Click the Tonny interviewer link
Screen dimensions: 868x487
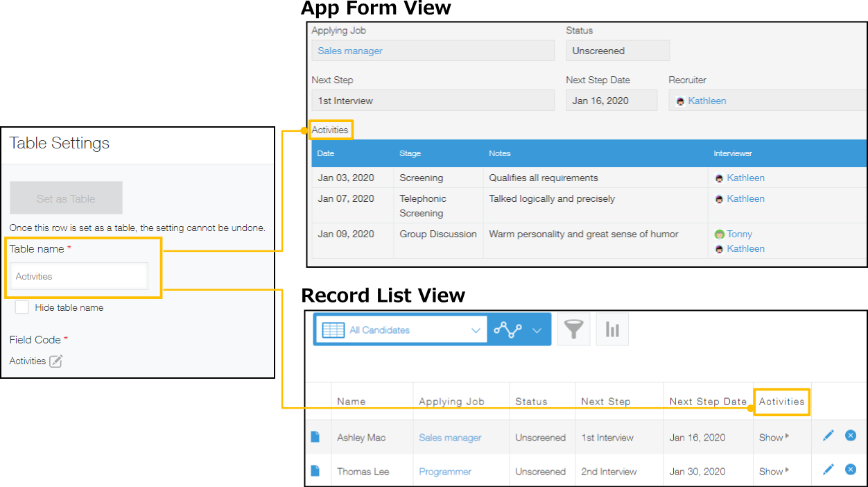click(x=739, y=234)
